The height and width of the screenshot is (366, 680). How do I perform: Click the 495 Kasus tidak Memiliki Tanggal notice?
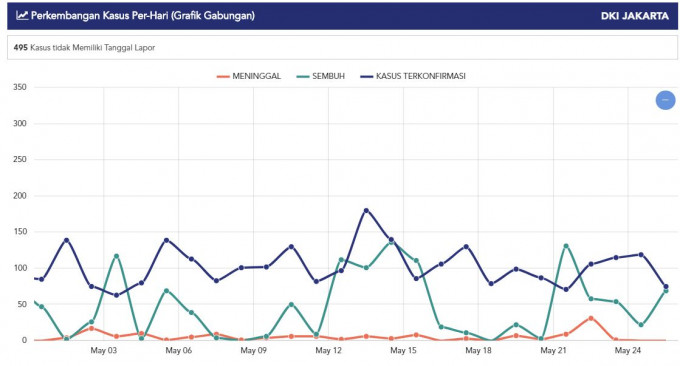point(84,48)
